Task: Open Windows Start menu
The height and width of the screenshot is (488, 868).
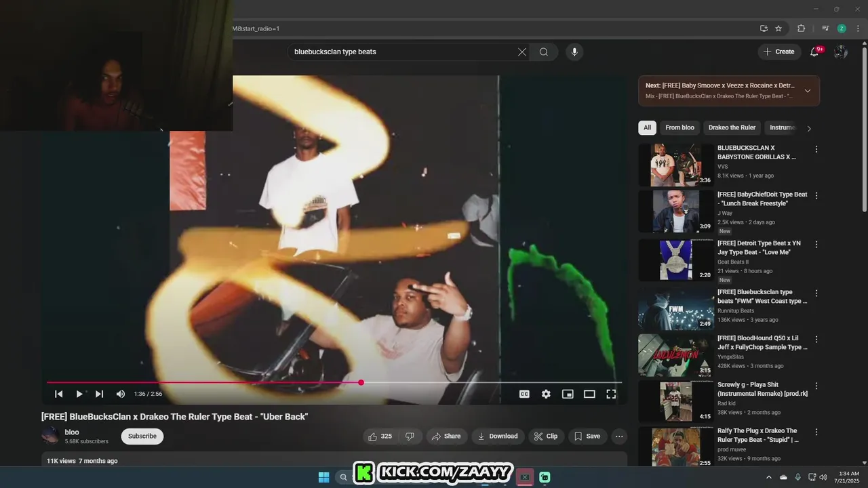Action: pos(323,477)
